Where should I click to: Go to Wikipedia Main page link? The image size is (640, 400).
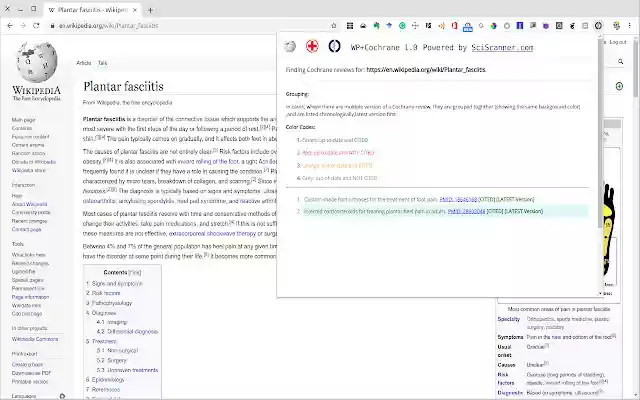[24, 120]
